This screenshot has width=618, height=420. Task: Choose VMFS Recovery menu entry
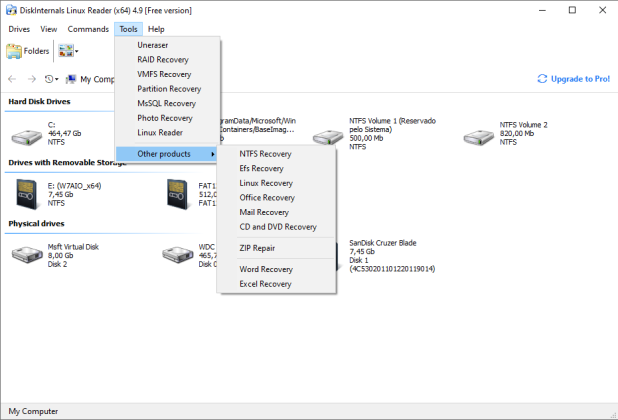[168, 74]
